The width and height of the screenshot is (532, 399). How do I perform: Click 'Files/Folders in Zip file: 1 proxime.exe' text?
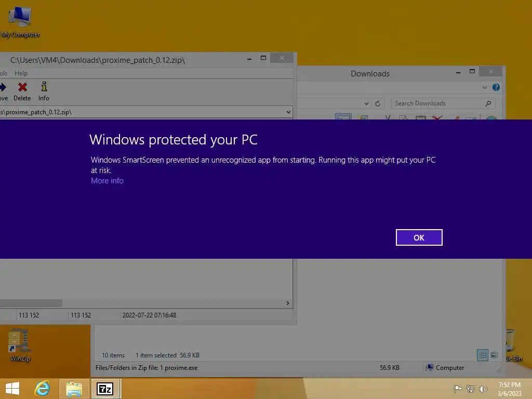[x=147, y=368]
